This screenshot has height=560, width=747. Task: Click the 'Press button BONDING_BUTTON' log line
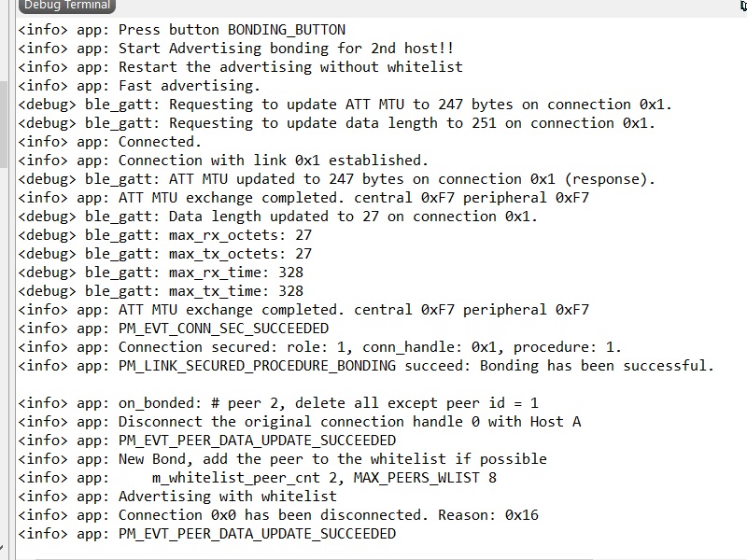coord(182,30)
